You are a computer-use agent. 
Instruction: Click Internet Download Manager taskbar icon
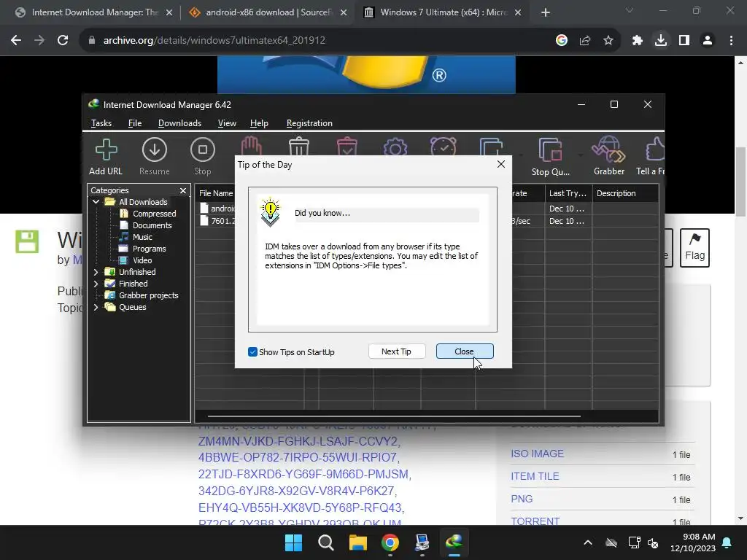pyautogui.click(x=454, y=542)
